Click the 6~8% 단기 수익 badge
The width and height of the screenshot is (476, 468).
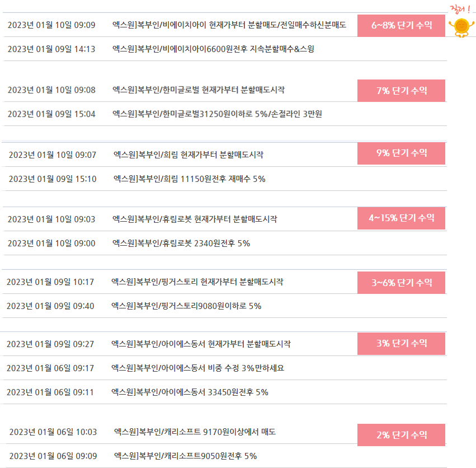[401, 26]
